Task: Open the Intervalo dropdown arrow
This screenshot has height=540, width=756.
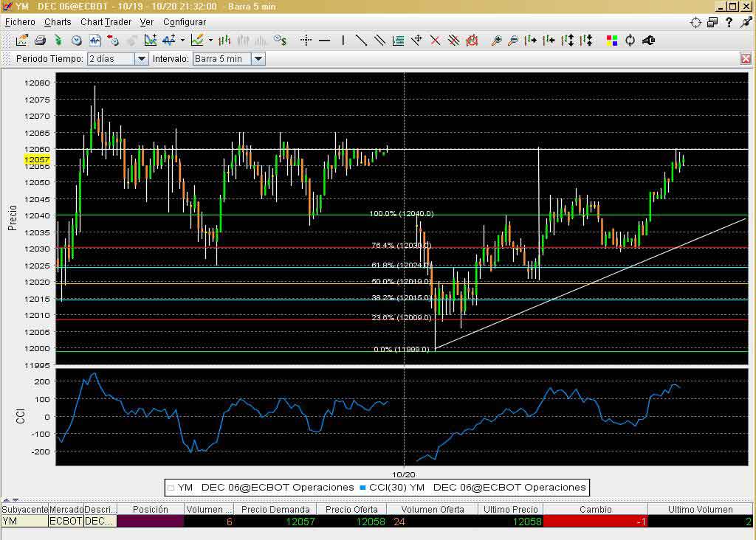Action: tap(258, 59)
